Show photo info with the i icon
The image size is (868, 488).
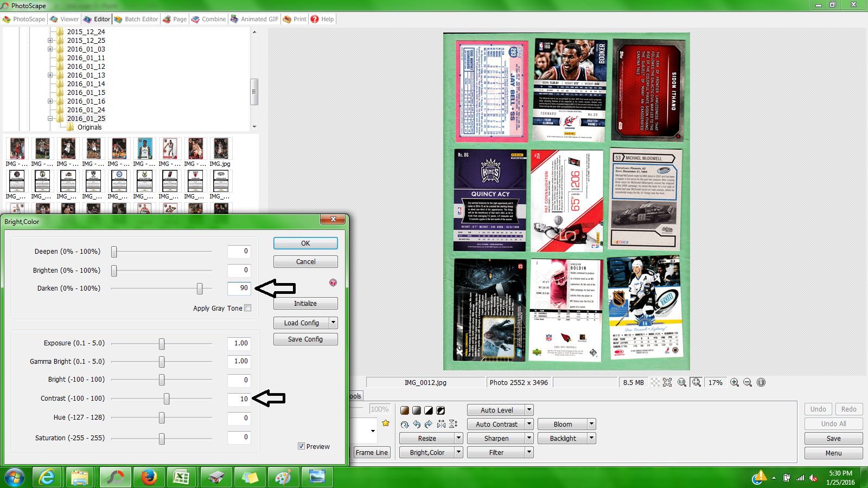[x=761, y=382]
